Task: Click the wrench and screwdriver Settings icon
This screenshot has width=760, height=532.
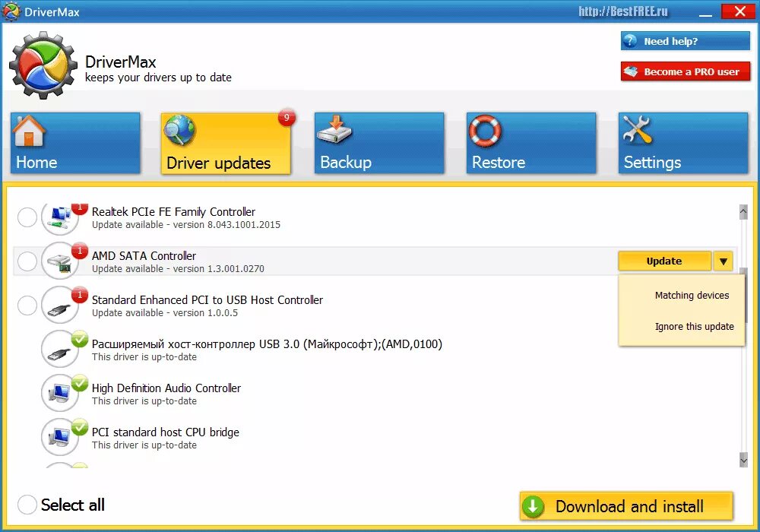Action: coord(637,130)
